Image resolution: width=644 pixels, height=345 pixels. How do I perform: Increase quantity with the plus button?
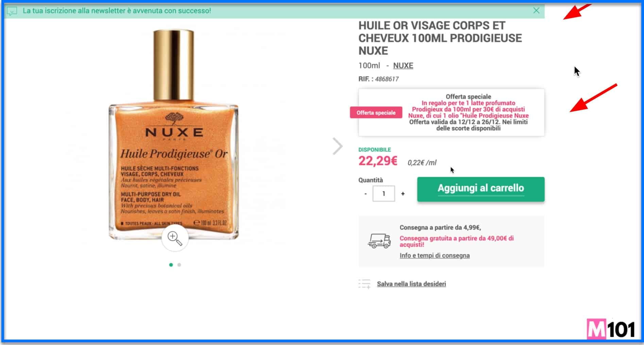click(x=403, y=194)
